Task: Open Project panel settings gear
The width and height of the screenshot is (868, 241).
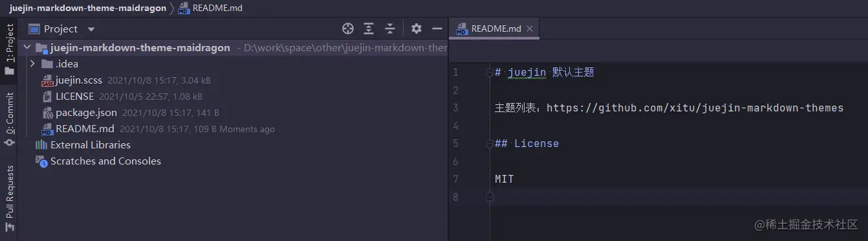Action: tap(417, 29)
